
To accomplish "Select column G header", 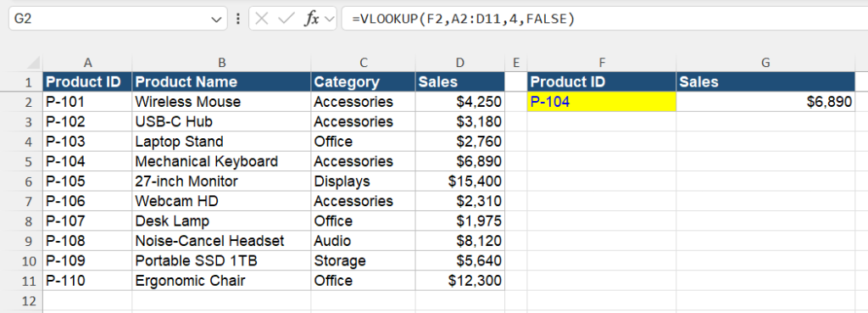I will coord(765,63).
